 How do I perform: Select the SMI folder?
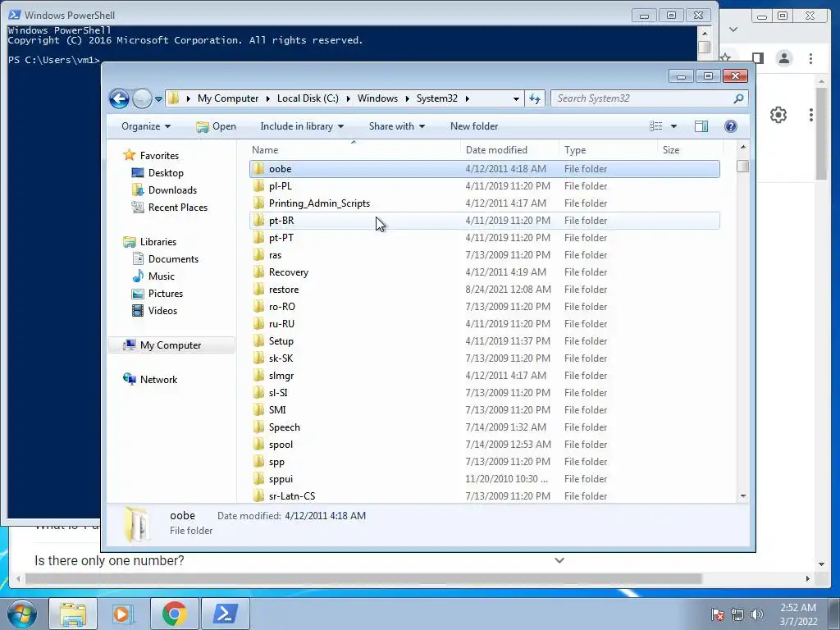point(484,410)
